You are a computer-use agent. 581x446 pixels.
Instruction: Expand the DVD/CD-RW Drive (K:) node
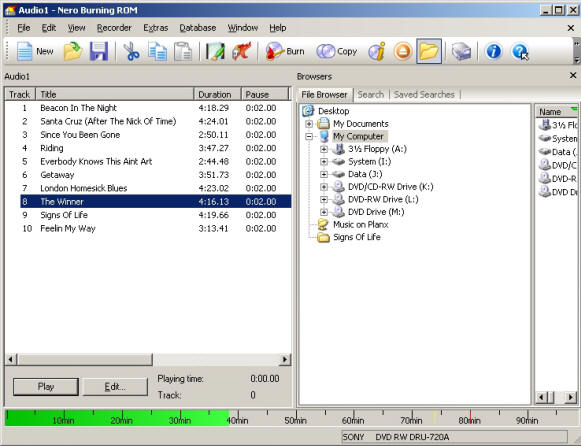tap(324, 187)
